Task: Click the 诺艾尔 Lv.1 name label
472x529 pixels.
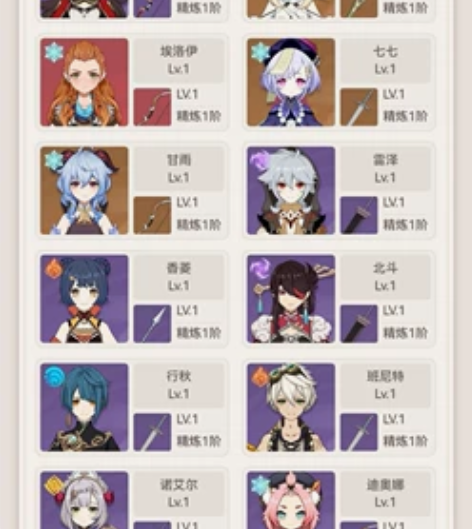Action: click(x=179, y=494)
